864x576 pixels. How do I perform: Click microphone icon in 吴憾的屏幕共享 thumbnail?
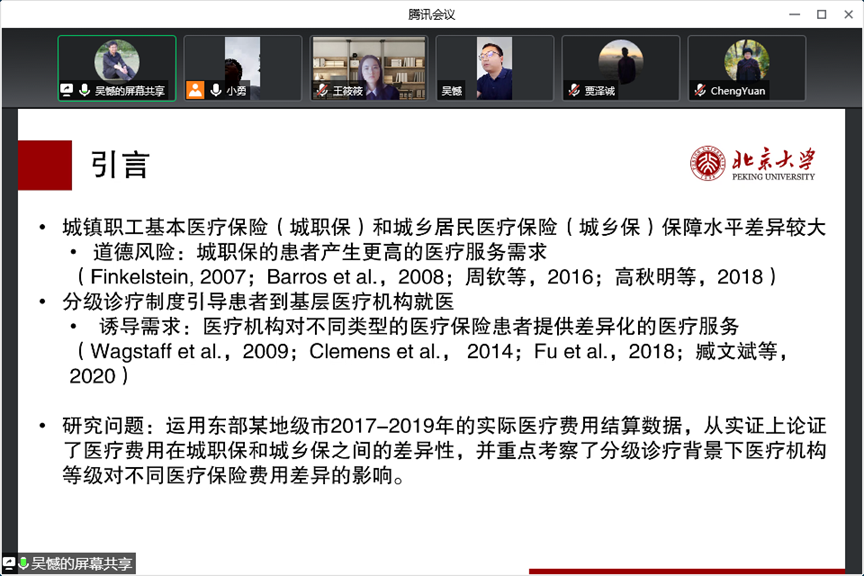point(85,90)
